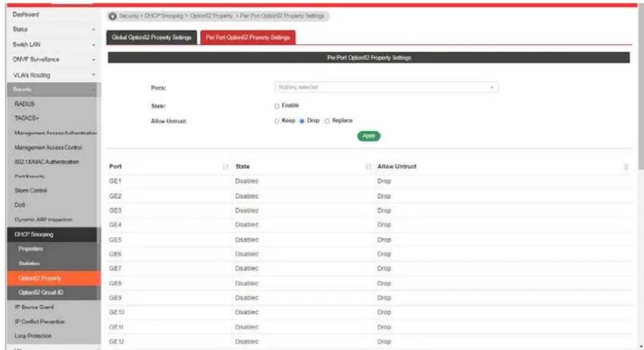This screenshot has height=350, width=644.
Task: Open Port Security page
Action: pos(30,176)
